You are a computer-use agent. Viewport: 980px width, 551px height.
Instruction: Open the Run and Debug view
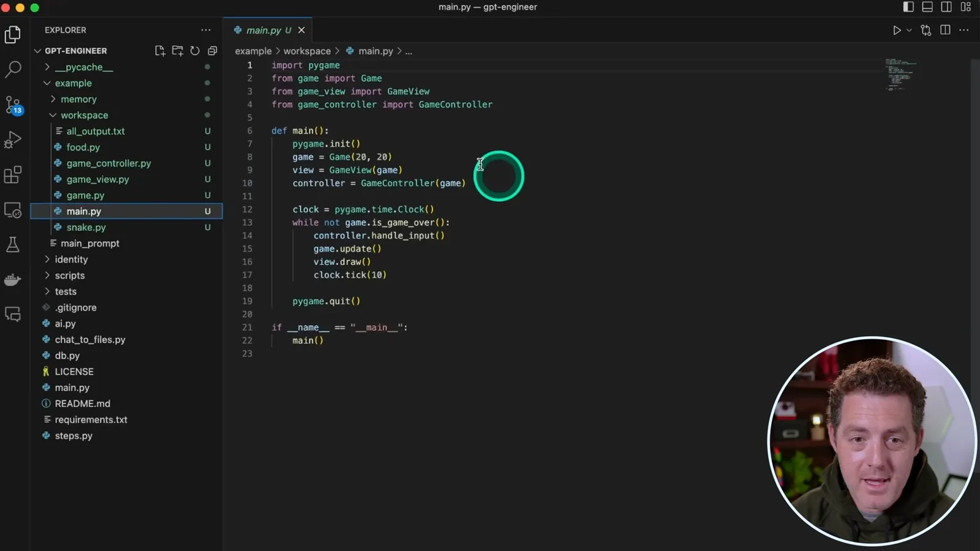click(13, 140)
